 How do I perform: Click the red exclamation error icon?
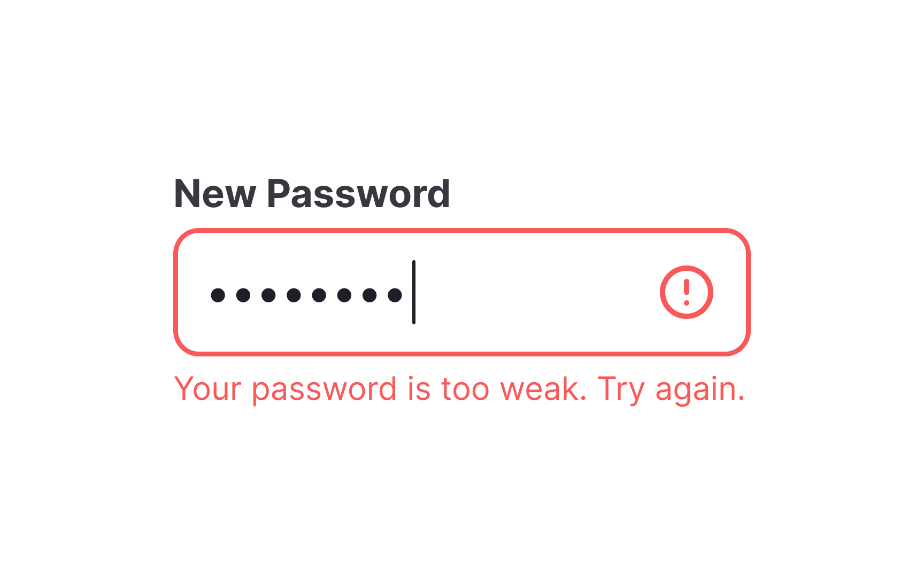686,292
